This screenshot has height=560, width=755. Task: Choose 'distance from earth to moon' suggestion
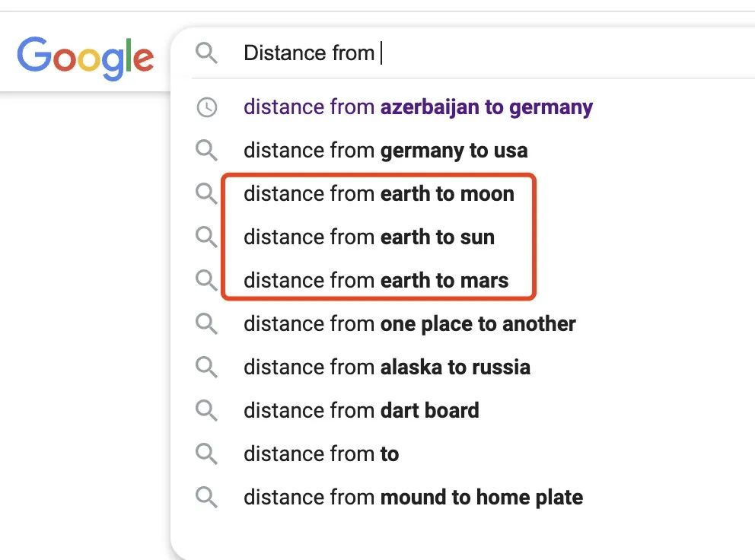click(378, 194)
